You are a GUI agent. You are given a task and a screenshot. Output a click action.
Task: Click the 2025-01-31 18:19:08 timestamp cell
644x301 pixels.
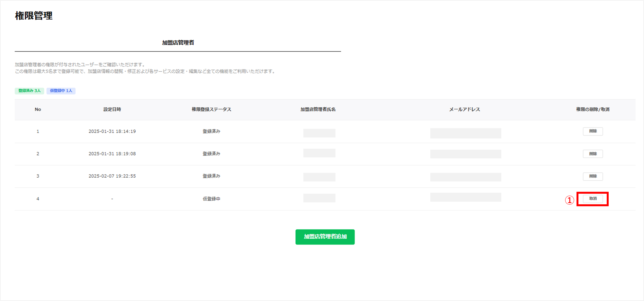(x=112, y=154)
